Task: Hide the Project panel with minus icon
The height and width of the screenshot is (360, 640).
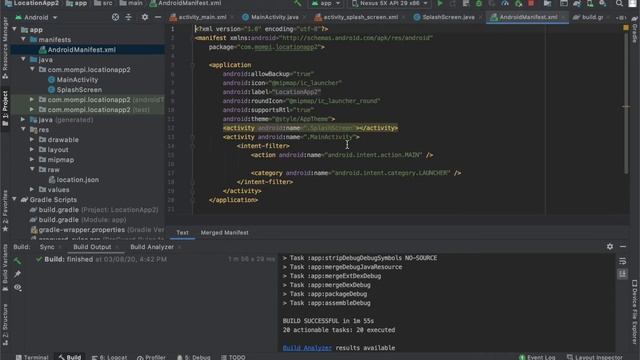Action: click(x=158, y=17)
